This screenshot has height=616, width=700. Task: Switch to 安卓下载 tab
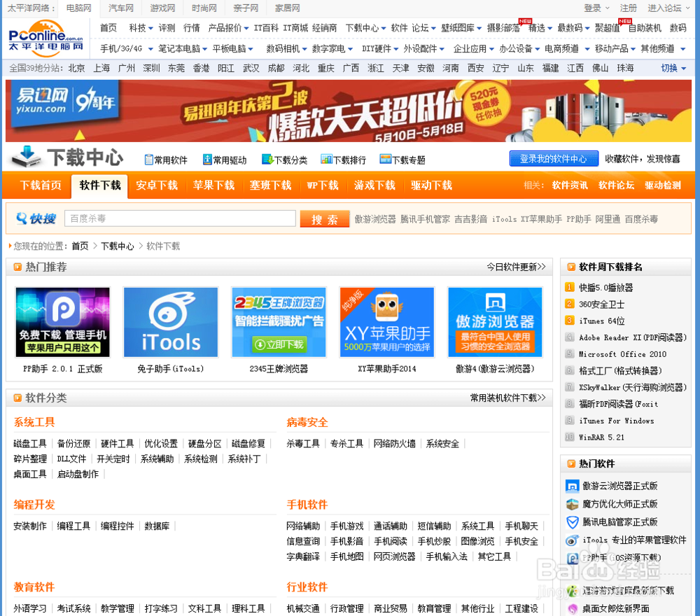pos(157,185)
